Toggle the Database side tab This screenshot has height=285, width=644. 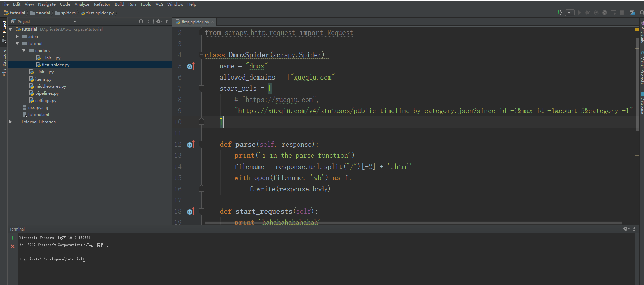tap(642, 103)
